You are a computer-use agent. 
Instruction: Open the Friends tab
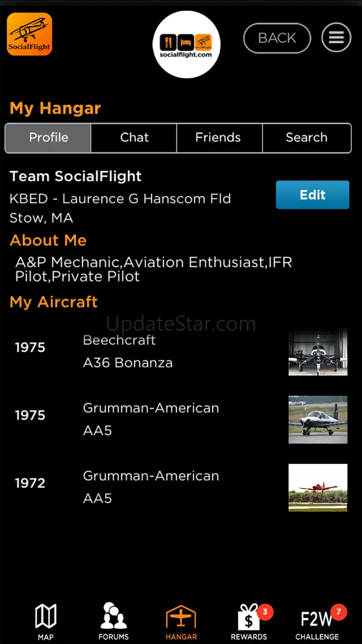point(218,138)
